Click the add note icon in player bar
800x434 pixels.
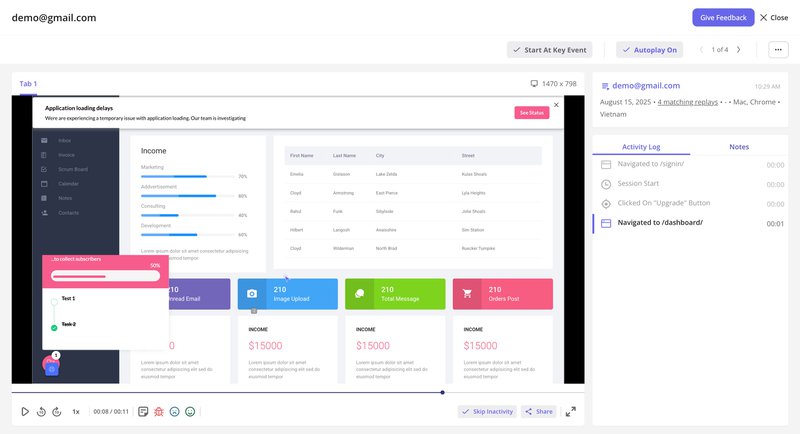click(x=144, y=411)
